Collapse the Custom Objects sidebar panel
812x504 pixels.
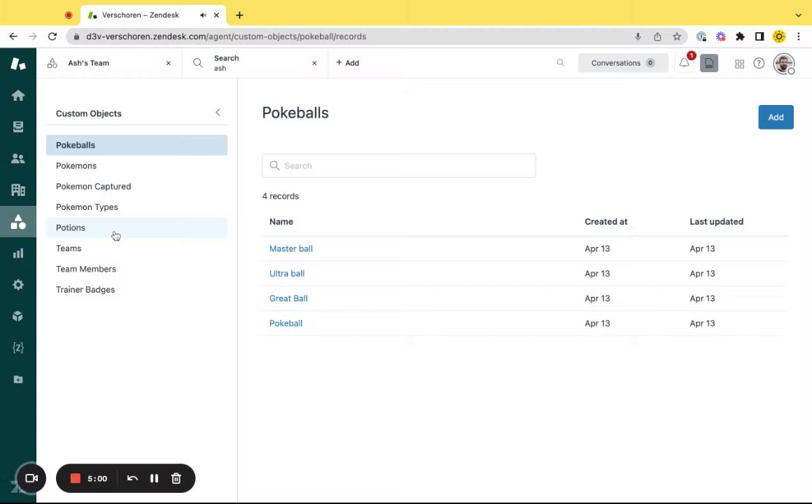pos(218,113)
